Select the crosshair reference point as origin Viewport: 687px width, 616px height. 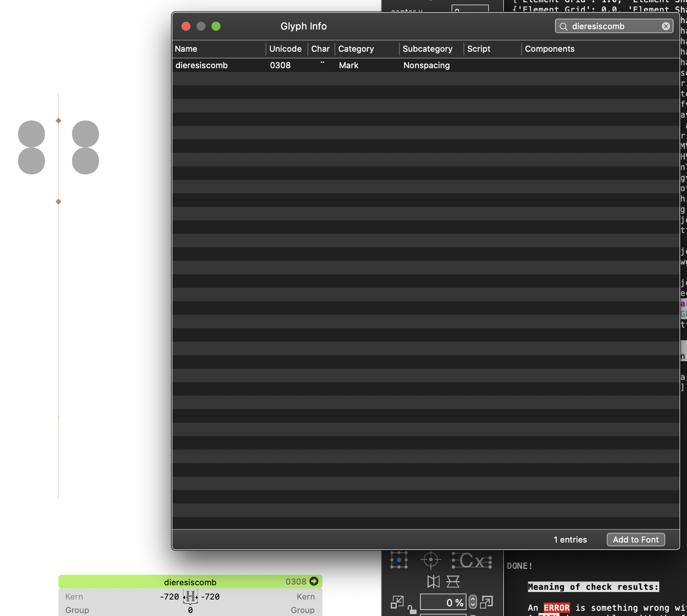(431, 560)
